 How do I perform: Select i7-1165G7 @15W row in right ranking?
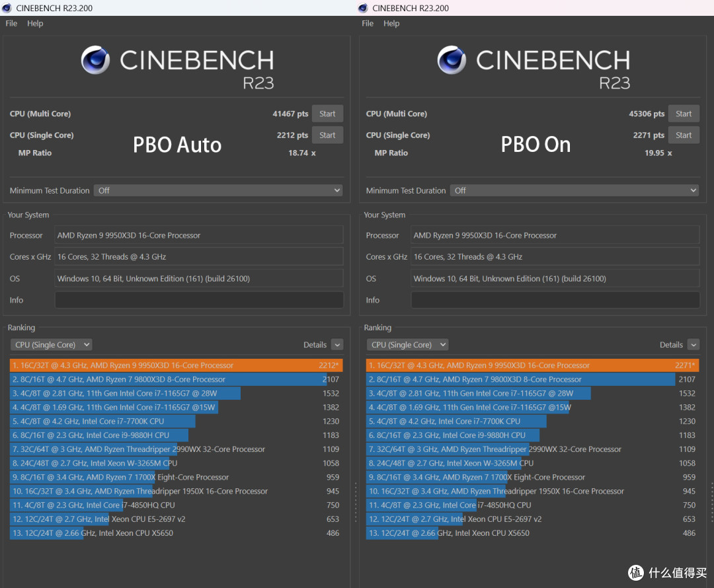coord(532,408)
